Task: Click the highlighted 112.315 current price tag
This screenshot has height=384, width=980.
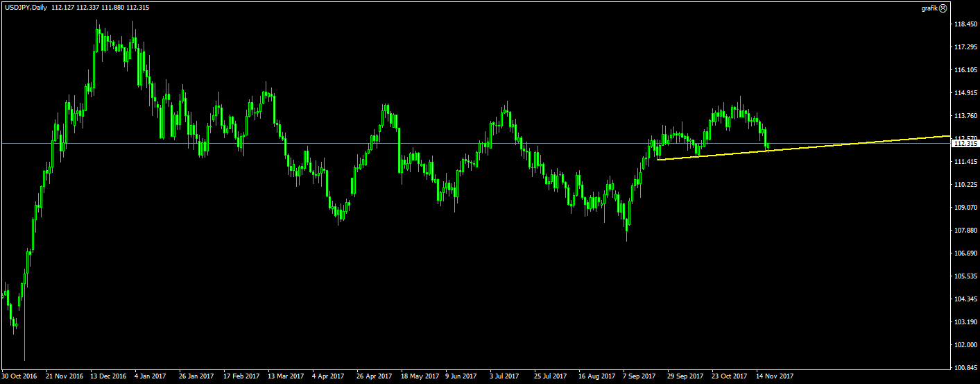Action: click(x=965, y=144)
